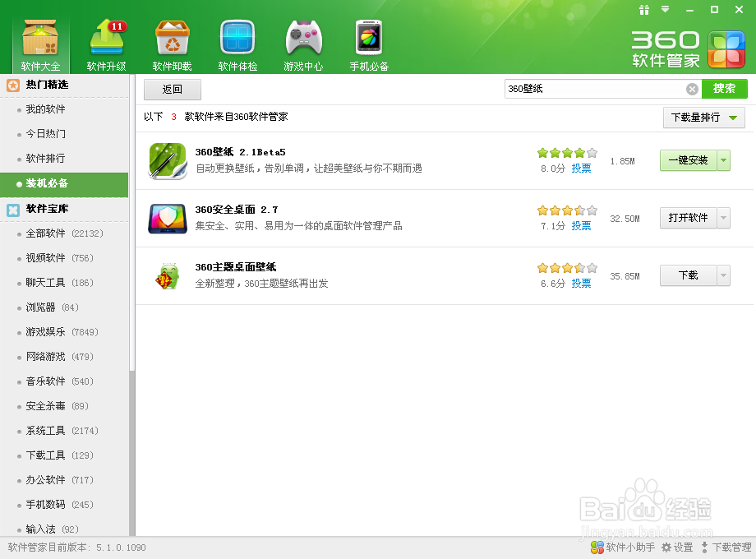The height and width of the screenshot is (559, 756).
Task: Select 装机必备 in sidebar
Action: [x=64, y=184]
